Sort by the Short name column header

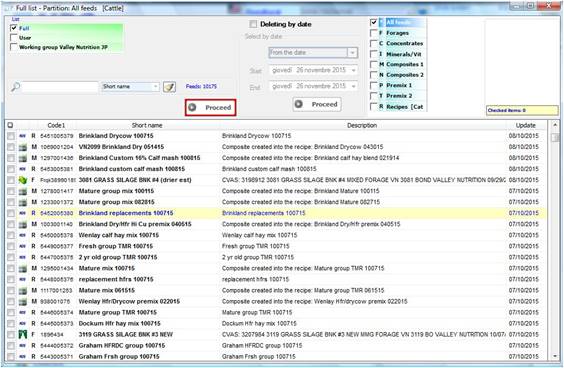tap(147, 125)
